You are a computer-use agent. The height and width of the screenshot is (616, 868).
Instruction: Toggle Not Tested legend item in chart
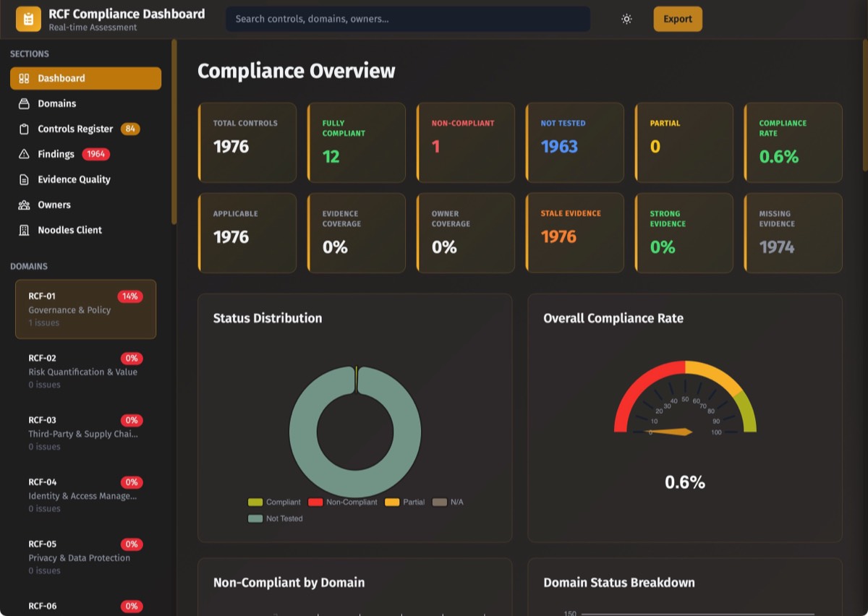tap(276, 519)
